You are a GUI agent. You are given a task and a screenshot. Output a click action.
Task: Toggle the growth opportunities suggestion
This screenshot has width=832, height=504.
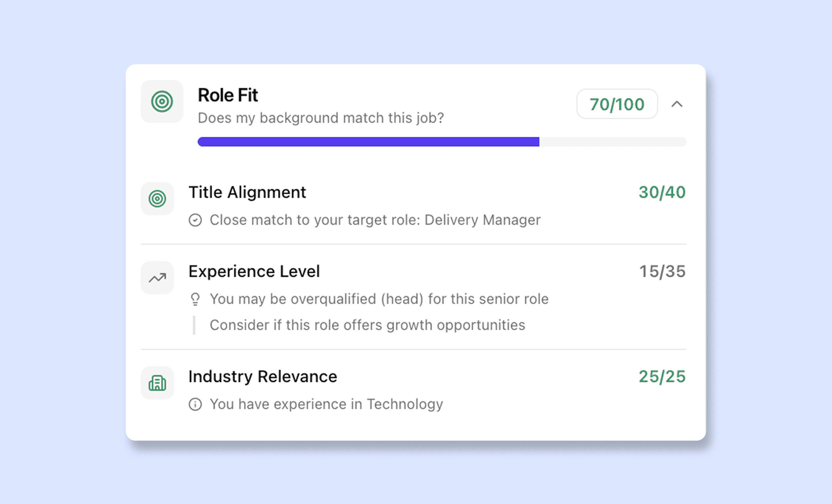pos(367,325)
